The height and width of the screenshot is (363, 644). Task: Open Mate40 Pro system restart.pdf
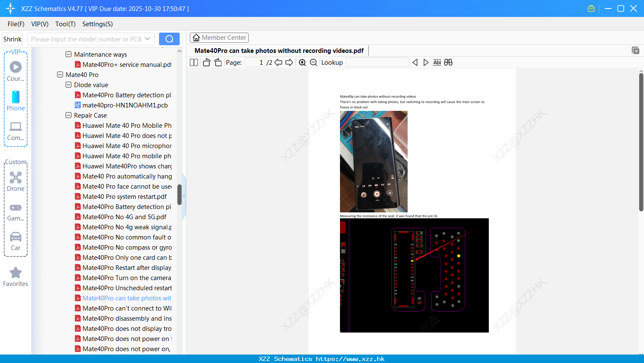tap(121, 197)
